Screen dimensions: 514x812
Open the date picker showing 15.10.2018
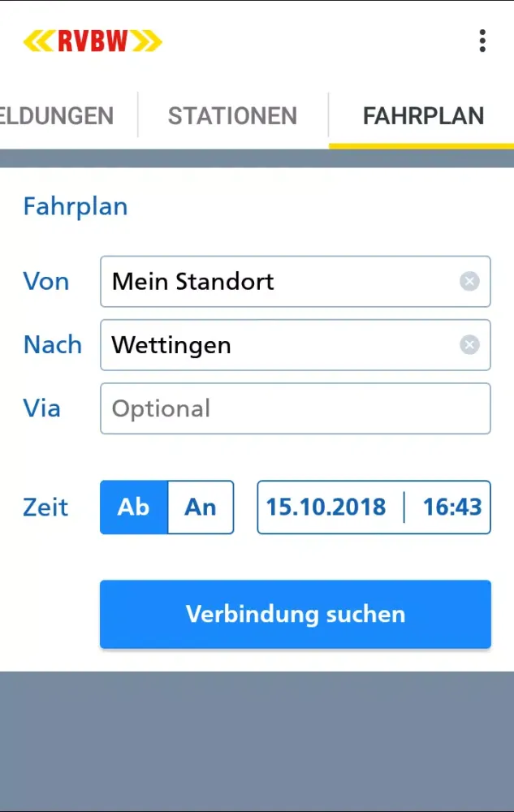click(x=326, y=508)
